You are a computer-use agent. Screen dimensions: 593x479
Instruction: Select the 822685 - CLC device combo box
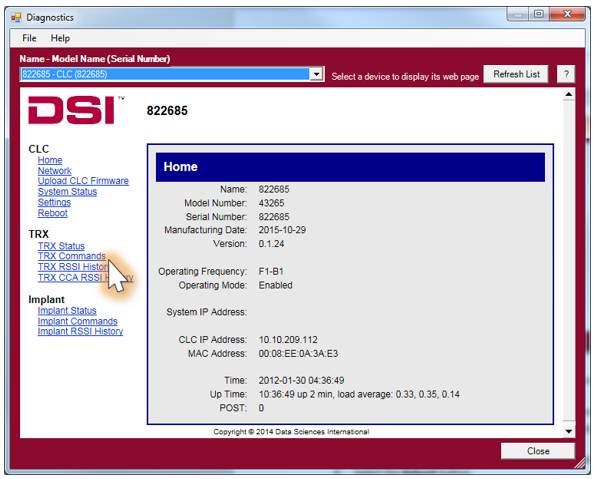172,74
